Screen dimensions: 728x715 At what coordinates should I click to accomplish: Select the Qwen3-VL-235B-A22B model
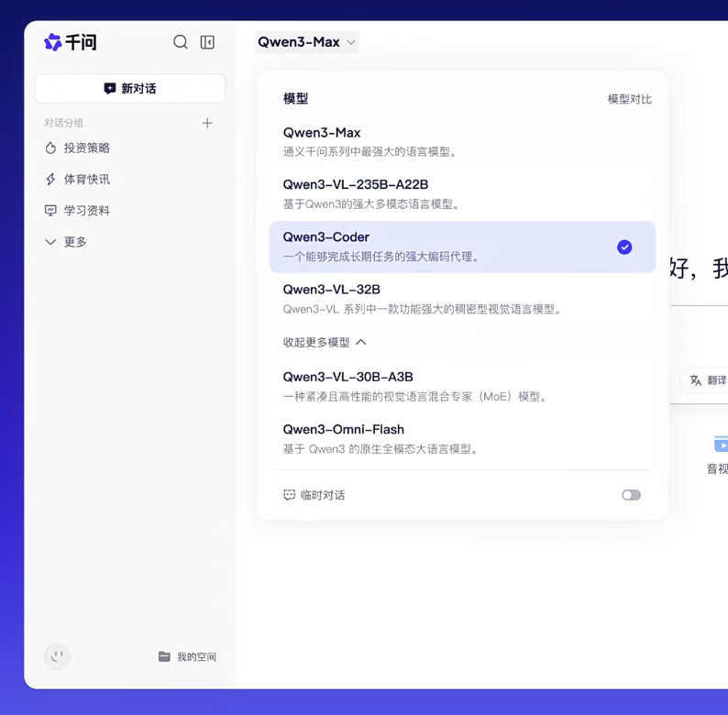point(462,194)
